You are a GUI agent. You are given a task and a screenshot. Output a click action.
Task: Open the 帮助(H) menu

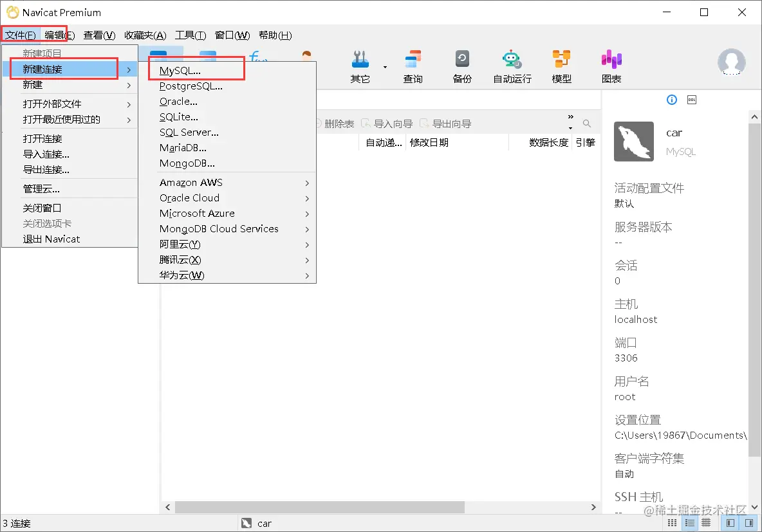275,35
